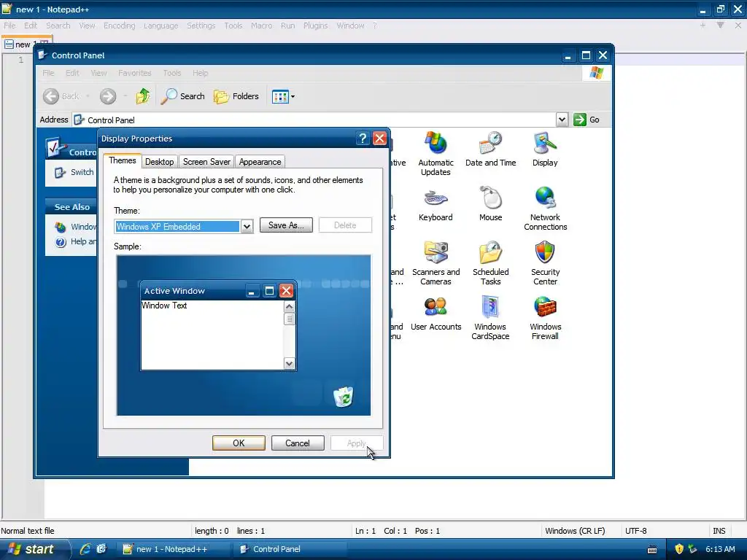Viewport: 747px width, 560px height.
Task: Switch to the Desktop tab
Action: click(x=159, y=162)
